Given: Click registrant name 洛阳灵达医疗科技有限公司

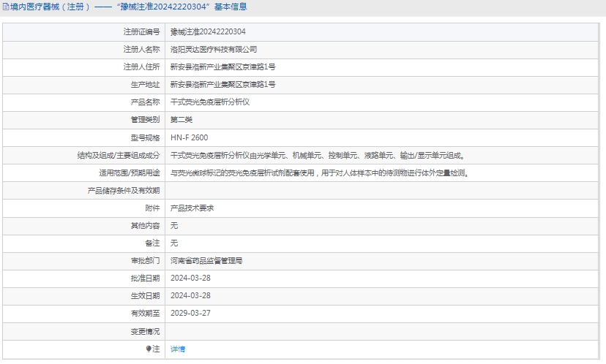Looking at the screenshot, I should 214,50.
